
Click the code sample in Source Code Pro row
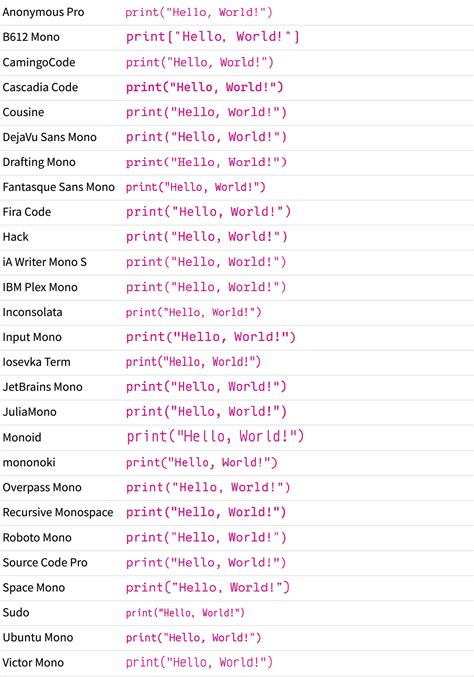click(206, 563)
